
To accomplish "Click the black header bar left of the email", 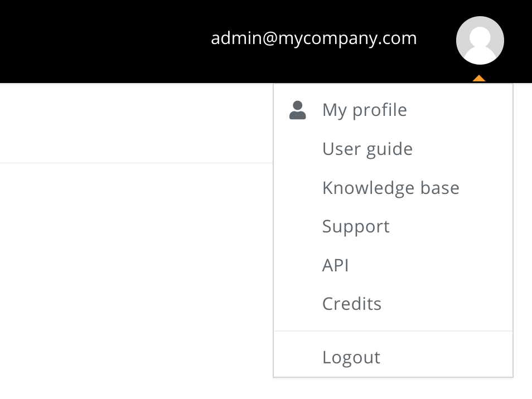I will point(102,41).
